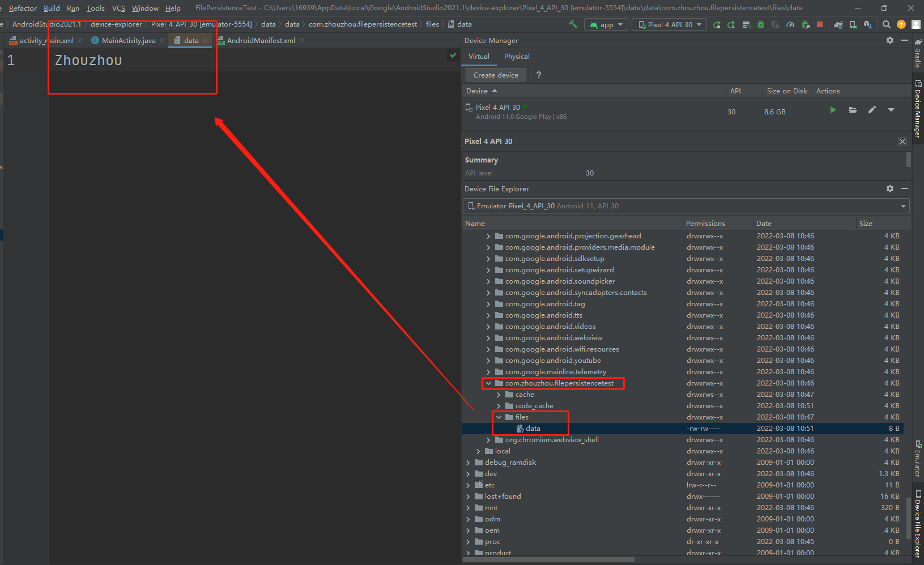This screenshot has height=565, width=924.
Task: Open the SDK Manager icon
Action: tap(868, 24)
